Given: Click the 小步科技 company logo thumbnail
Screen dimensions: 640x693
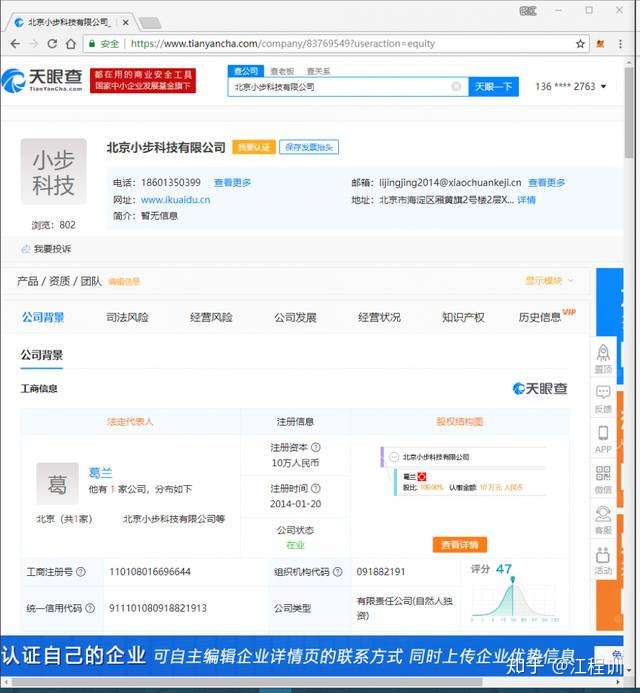Looking at the screenshot, I should point(53,171).
